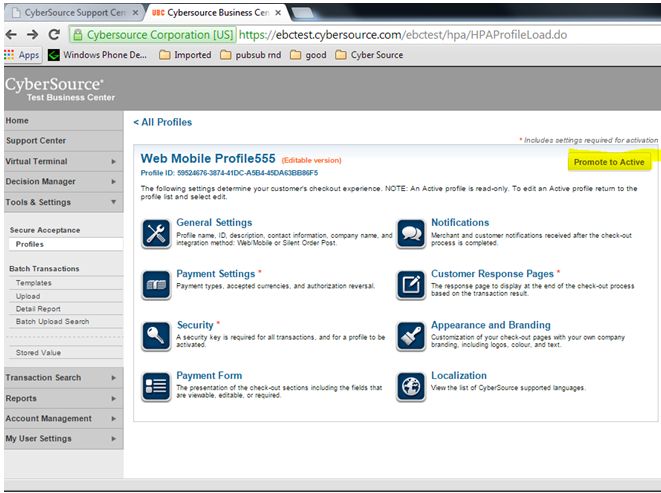Screen dimensions: 661x493
Task: Expand the My User Settings menu arrow
Action: [113, 439]
